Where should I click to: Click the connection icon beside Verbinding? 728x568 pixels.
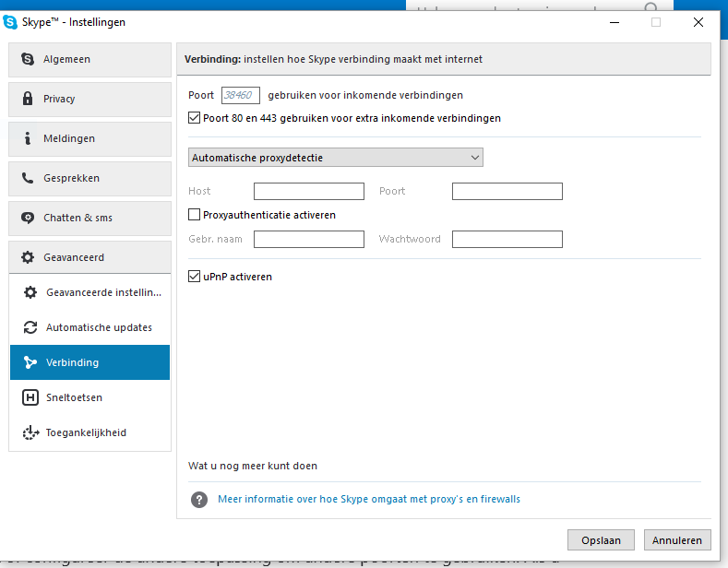pos(30,362)
